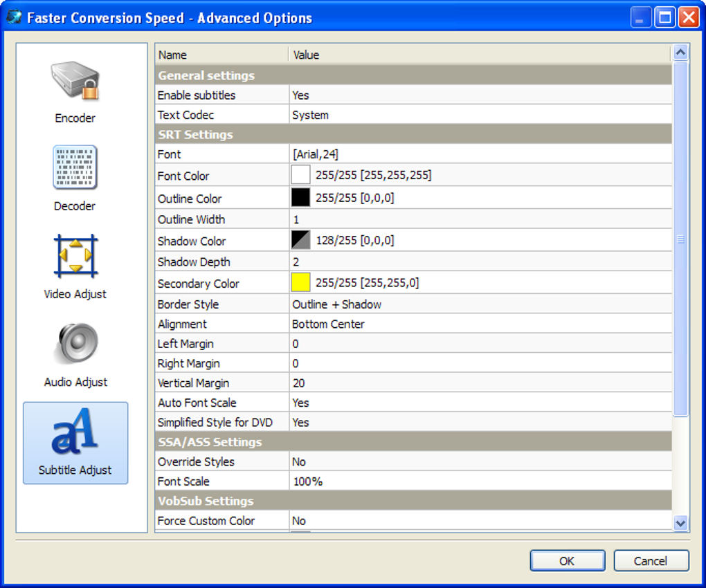
Task: Click the 255/255 [255,255,0] secondary text
Action: tap(367, 282)
